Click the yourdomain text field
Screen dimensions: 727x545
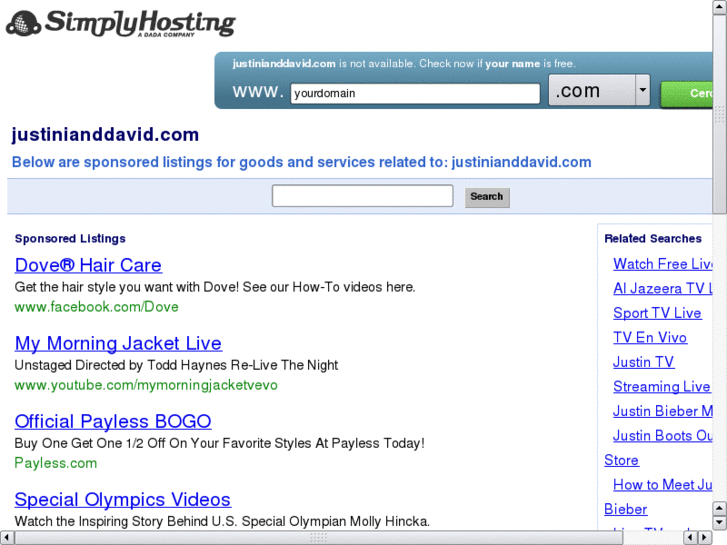pyautogui.click(x=415, y=93)
